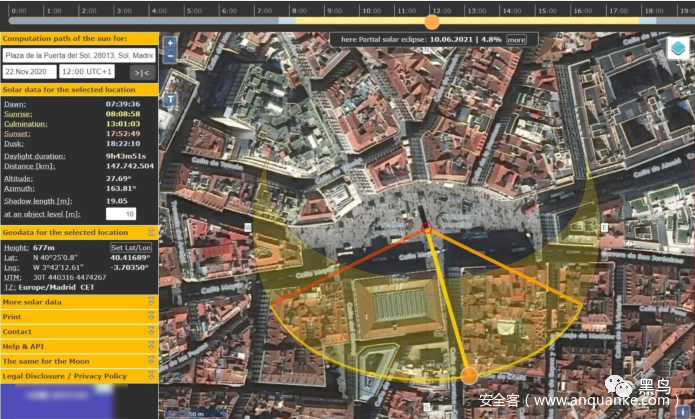Click the Sunset: label link
This screenshot has width=695, height=419.
(17, 134)
